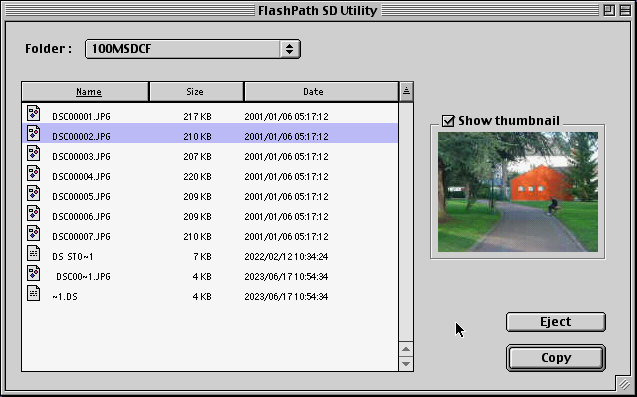
Task: Click date 2023/06/17 of DSC00~1.JPG row
Action: (286, 276)
